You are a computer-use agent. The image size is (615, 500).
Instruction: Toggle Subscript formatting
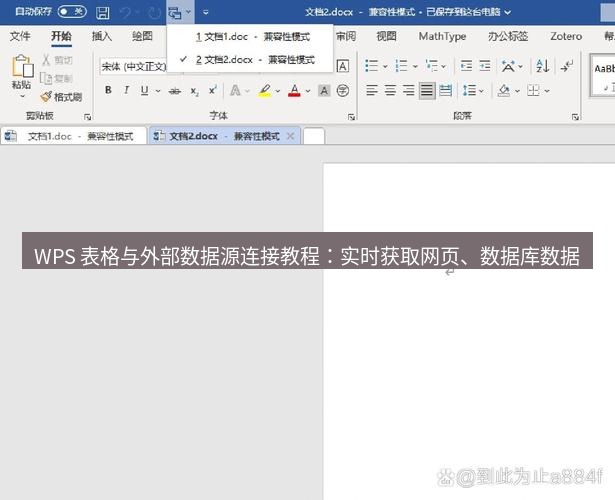coord(195,91)
